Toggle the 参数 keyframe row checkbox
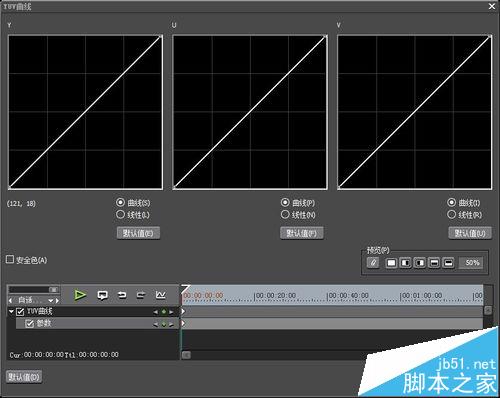The image size is (500, 398). pos(30,324)
